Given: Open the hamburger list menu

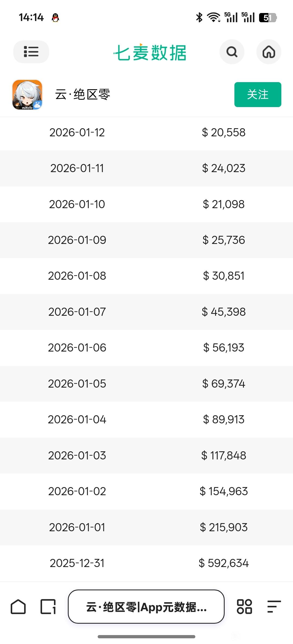Looking at the screenshot, I should click(x=31, y=52).
